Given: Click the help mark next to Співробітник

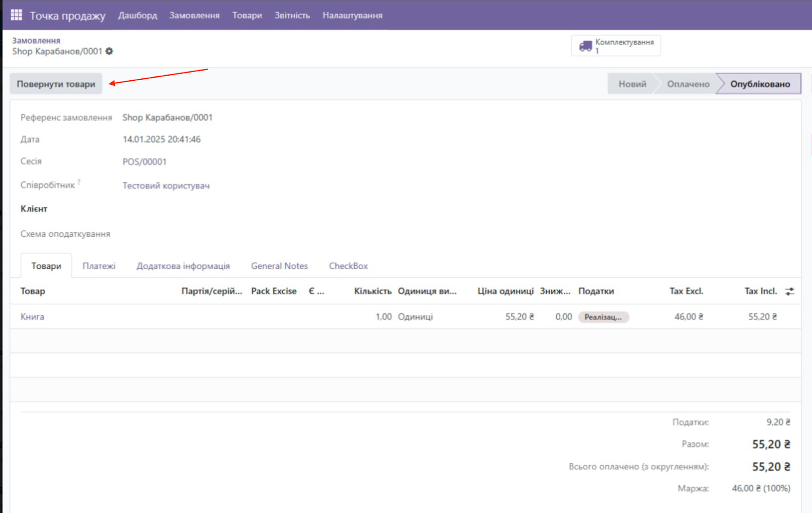Looking at the screenshot, I should [79, 182].
